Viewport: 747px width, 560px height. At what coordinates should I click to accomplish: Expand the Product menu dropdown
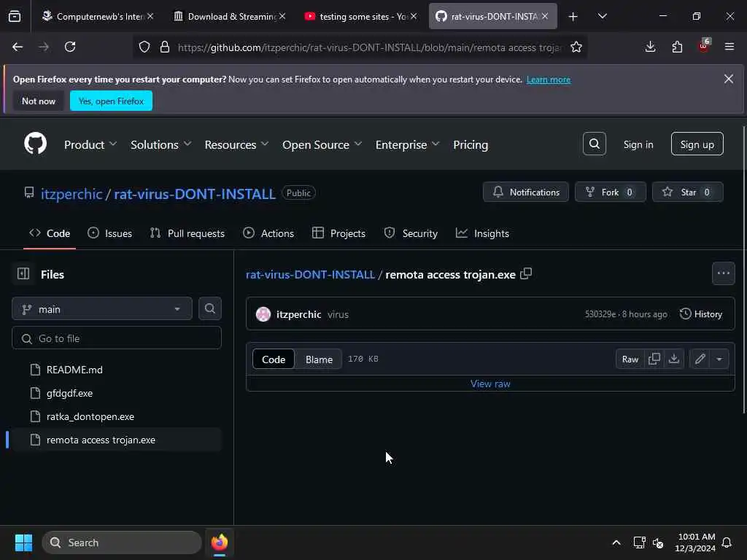(90, 144)
